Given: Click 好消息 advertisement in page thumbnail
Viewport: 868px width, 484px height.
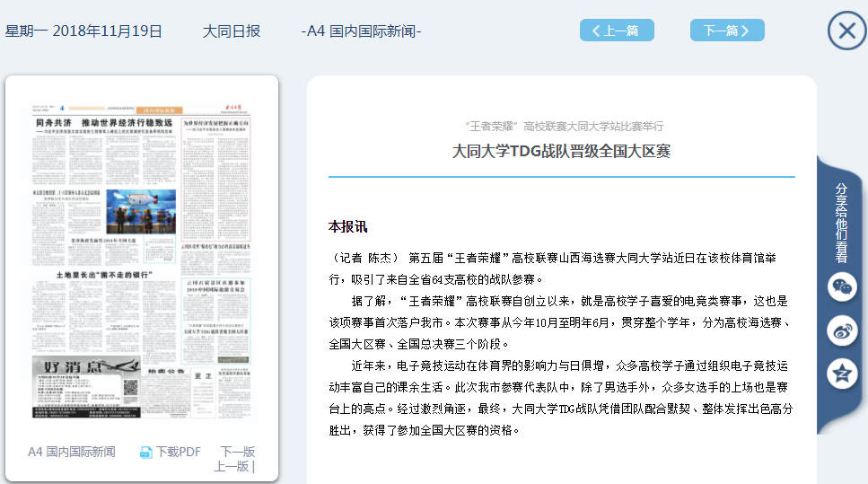Looking at the screenshot, I should coord(86,386).
